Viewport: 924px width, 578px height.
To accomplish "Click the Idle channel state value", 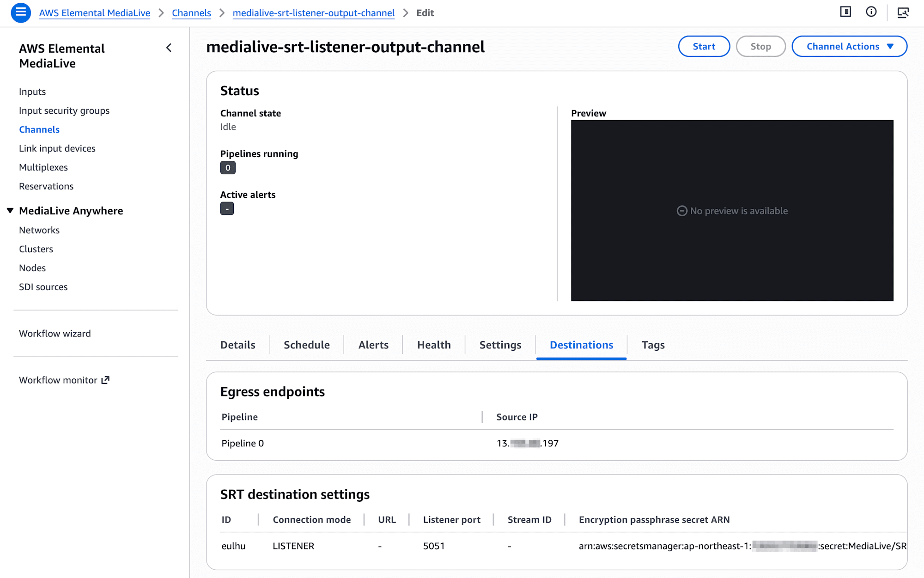I will coord(228,127).
